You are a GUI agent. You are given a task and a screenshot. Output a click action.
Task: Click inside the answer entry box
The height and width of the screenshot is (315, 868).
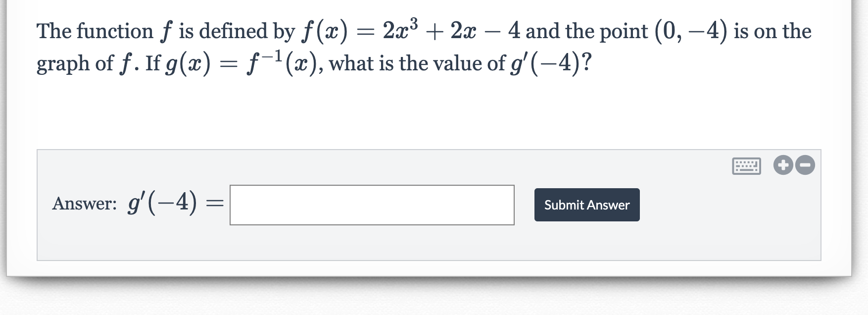[372, 205]
